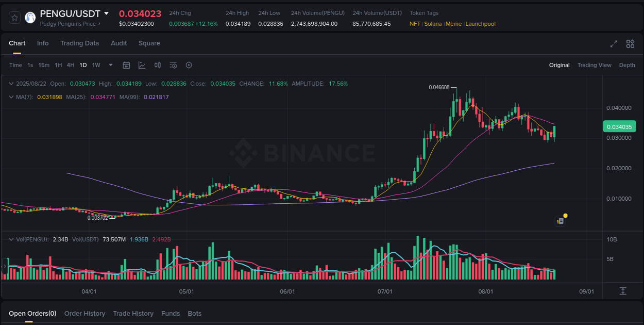Collapse the OHLC data row with its chevron
Image resolution: width=644 pixels, height=325 pixels.
pyautogui.click(x=11, y=83)
